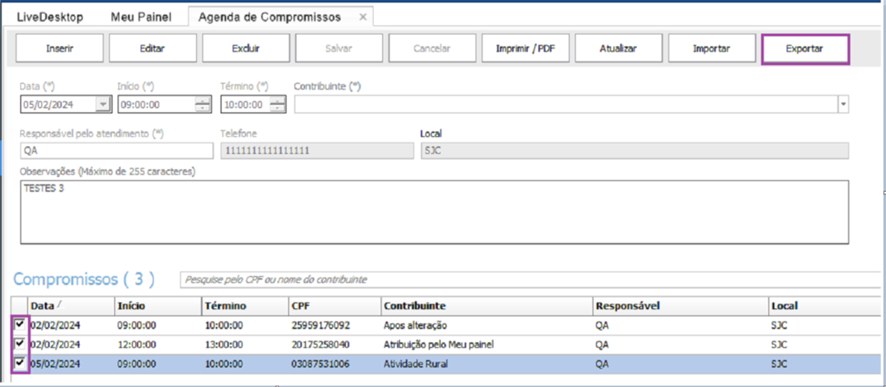
Task: Open the Data date picker dropdown
Action: tap(103, 105)
